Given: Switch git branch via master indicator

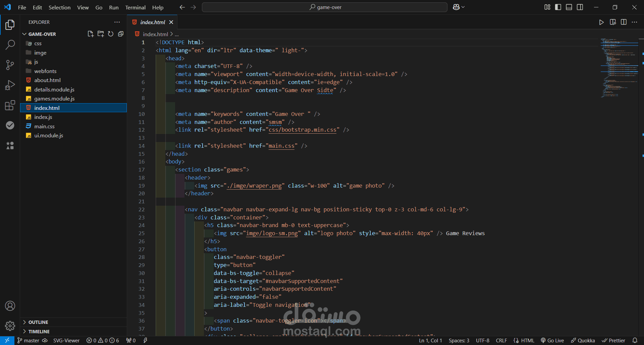Looking at the screenshot, I should click(28, 340).
